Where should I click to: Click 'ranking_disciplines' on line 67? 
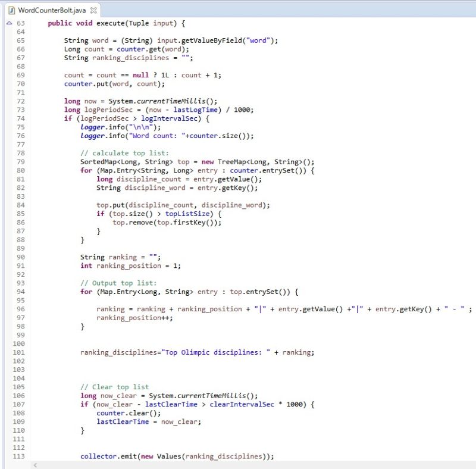(130, 58)
